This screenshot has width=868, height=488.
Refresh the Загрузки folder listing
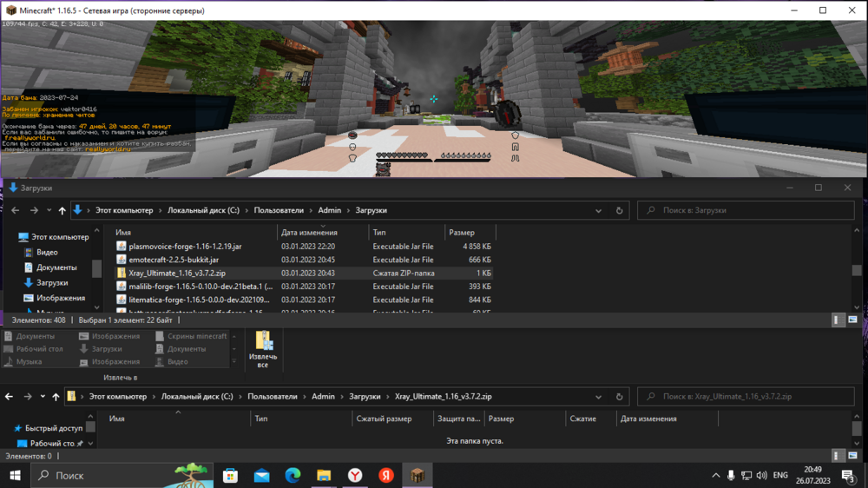pos(620,210)
